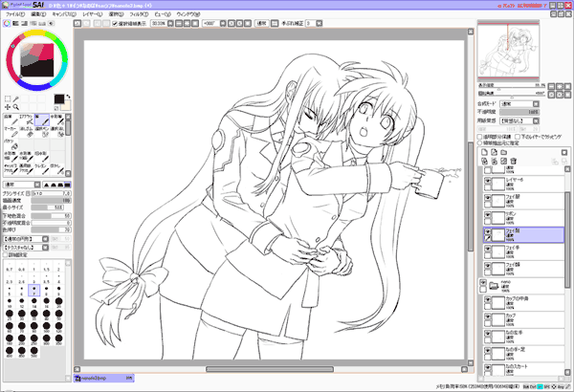Enable selection source checkbox

click(x=479, y=142)
